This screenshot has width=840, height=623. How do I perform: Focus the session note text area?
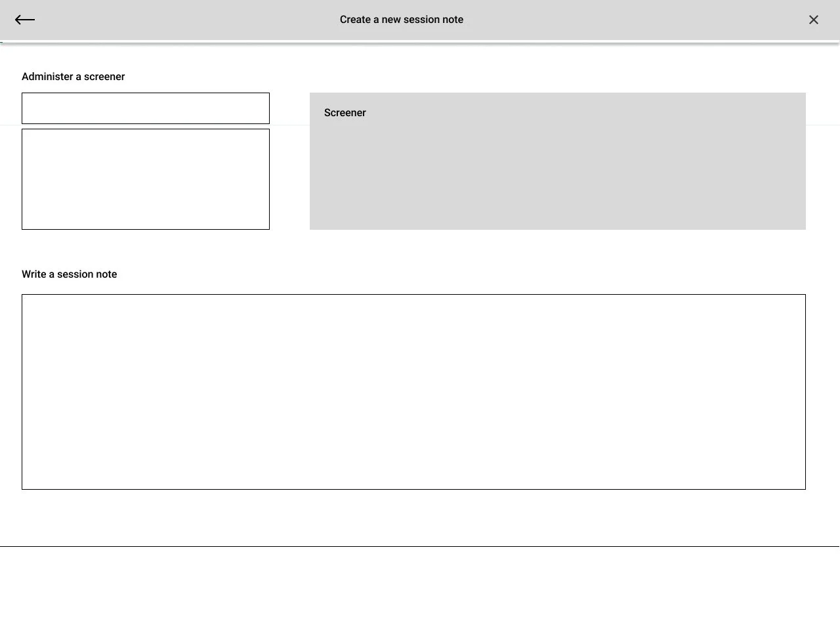coord(413,392)
